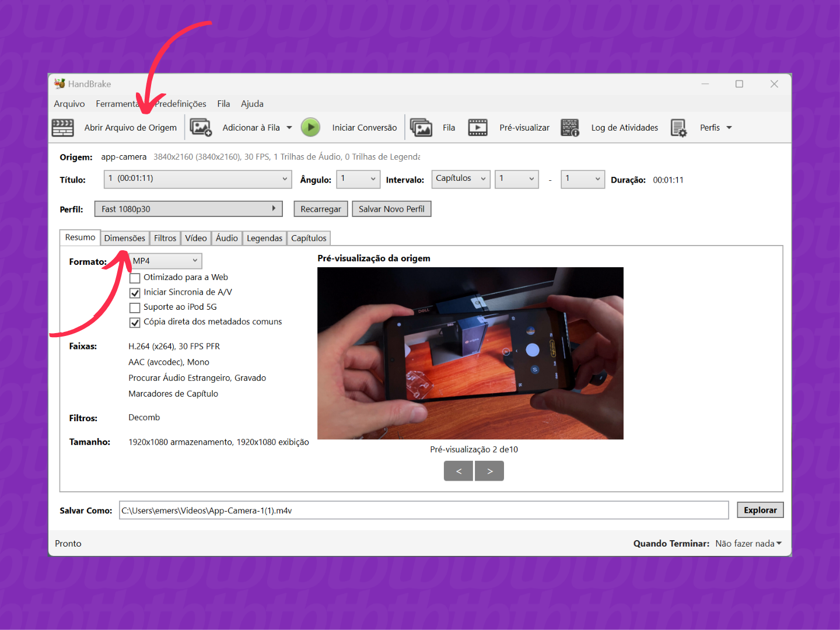Open the Fila queue icon
The height and width of the screenshot is (630, 840).
421,128
